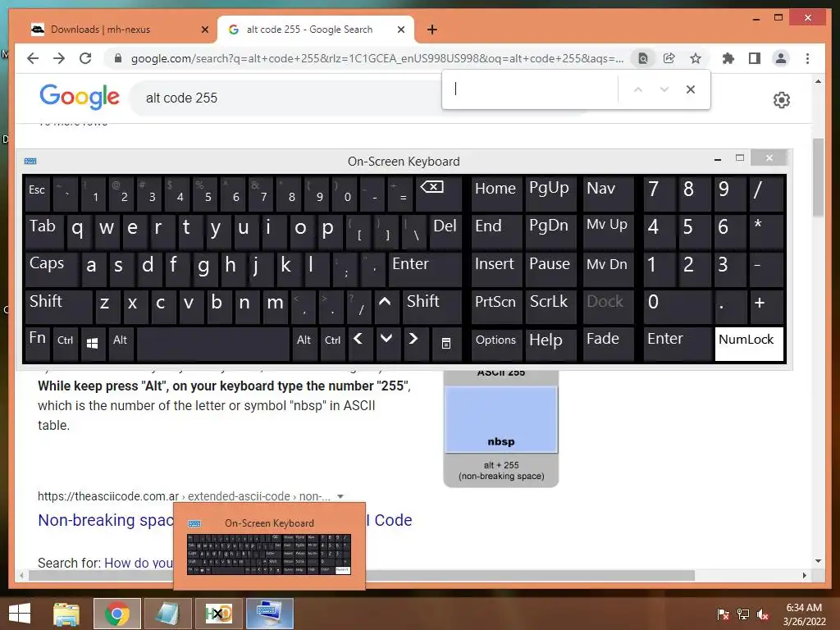Image resolution: width=840 pixels, height=630 pixels.
Task: Click the PrtScn key
Action: [x=496, y=306]
